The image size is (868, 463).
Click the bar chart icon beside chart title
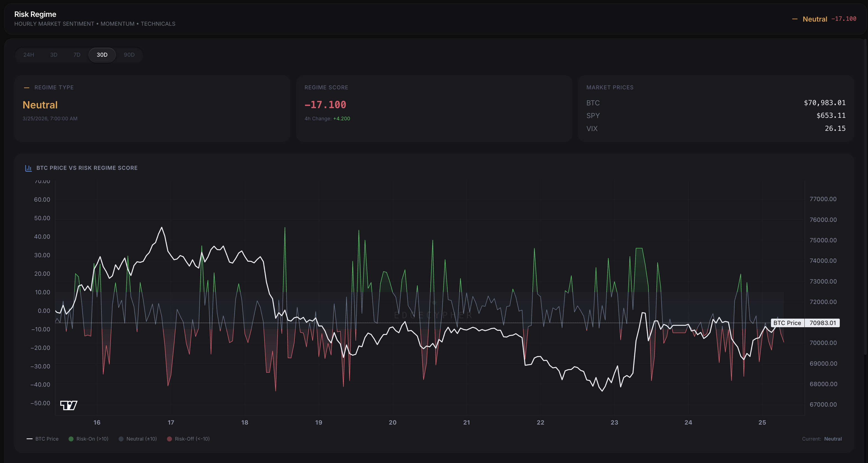pyautogui.click(x=28, y=168)
